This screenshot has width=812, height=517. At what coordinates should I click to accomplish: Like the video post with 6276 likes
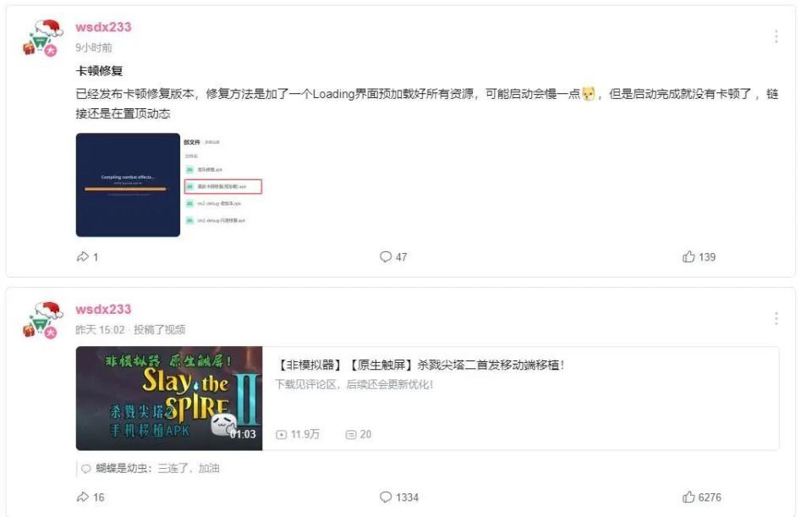point(702,497)
